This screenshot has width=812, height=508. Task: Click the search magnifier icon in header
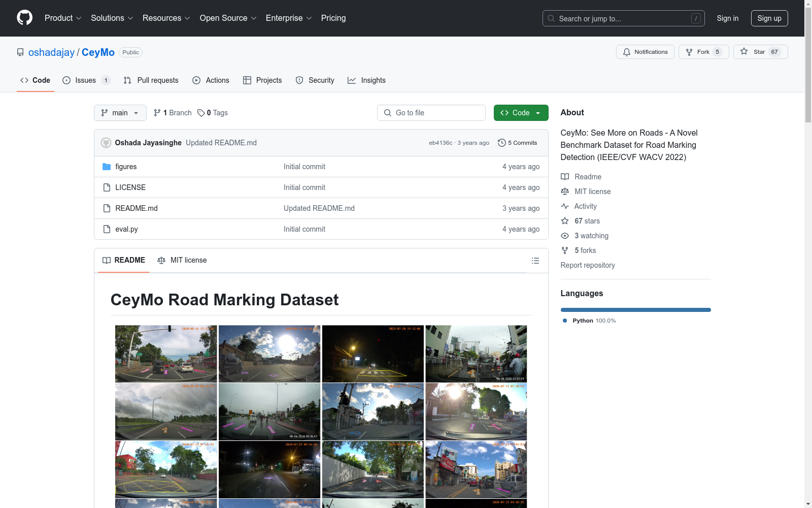(551, 18)
